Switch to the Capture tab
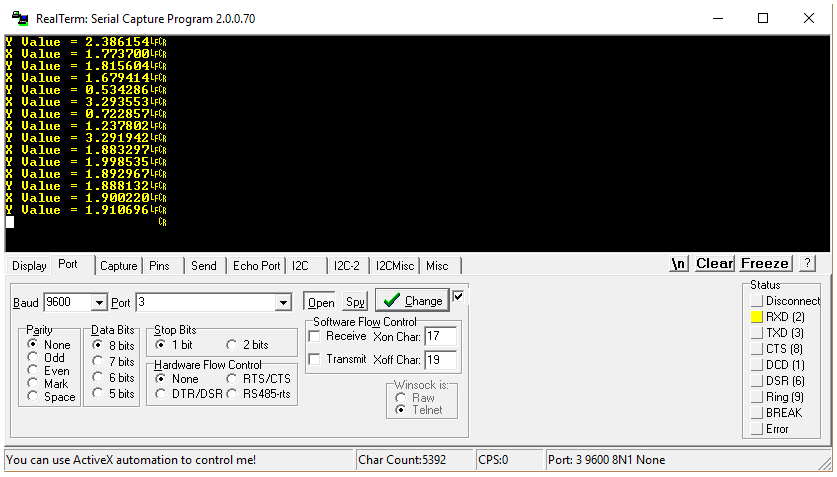 [119, 266]
